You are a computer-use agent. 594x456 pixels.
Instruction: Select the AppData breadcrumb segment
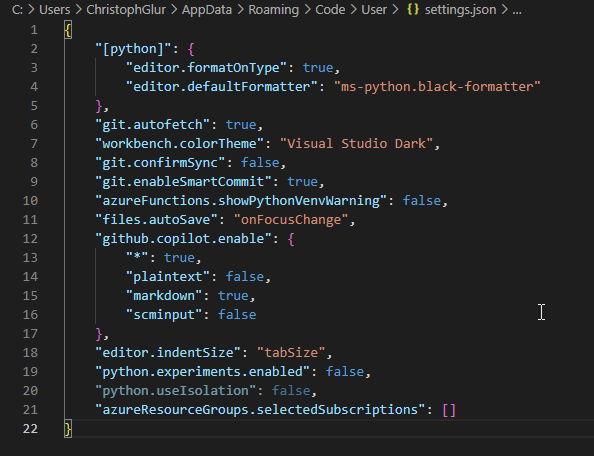click(207, 9)
